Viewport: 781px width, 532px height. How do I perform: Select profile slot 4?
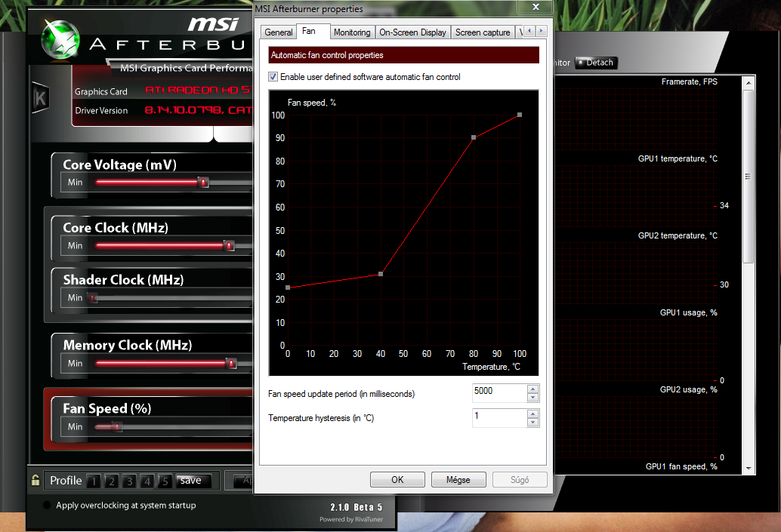pyautogui.click(x=147, y=481)
